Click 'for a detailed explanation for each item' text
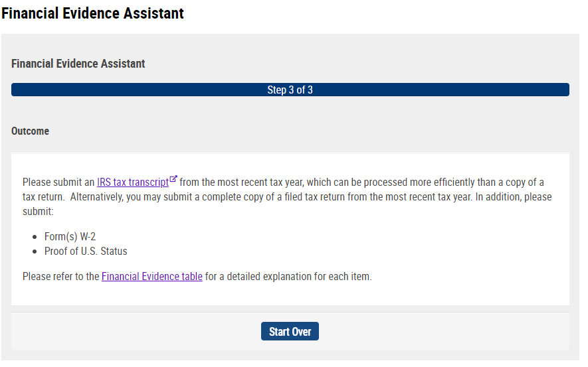Viewport: 588px width, 367px height. (288, 277)
